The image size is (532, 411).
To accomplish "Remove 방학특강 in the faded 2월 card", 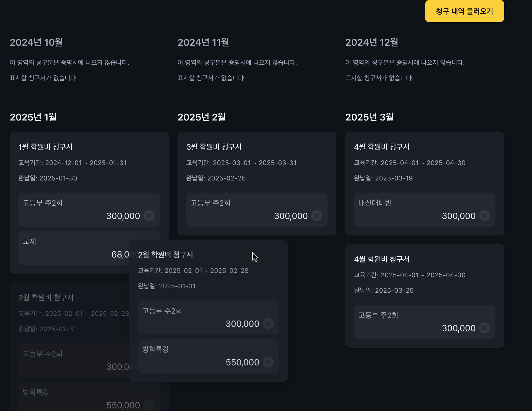I will 149,405.
